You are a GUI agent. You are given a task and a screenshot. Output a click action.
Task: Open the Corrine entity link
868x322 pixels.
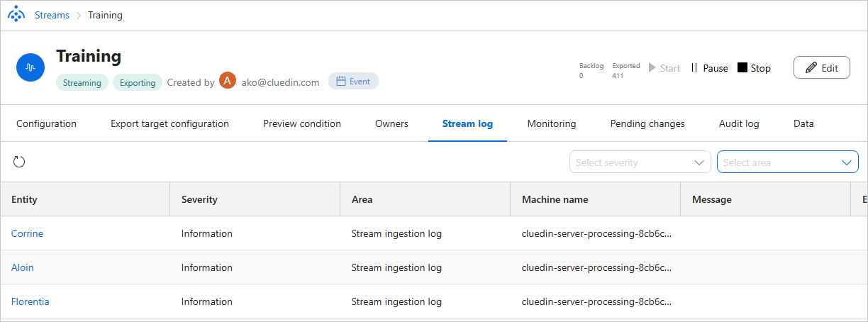(27, 233)
